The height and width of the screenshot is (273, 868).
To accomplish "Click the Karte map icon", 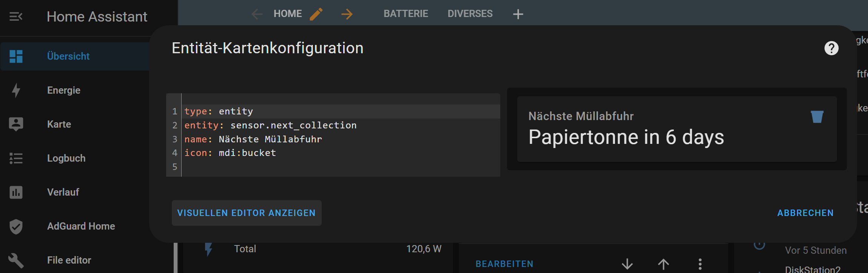I will pyautogui.click(x=16, y=124).
